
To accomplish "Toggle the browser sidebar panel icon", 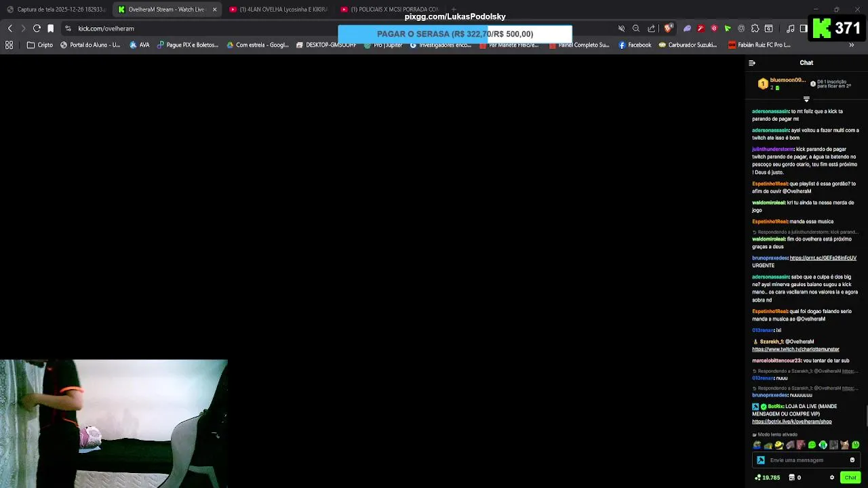I will click(x=804, y=28).
